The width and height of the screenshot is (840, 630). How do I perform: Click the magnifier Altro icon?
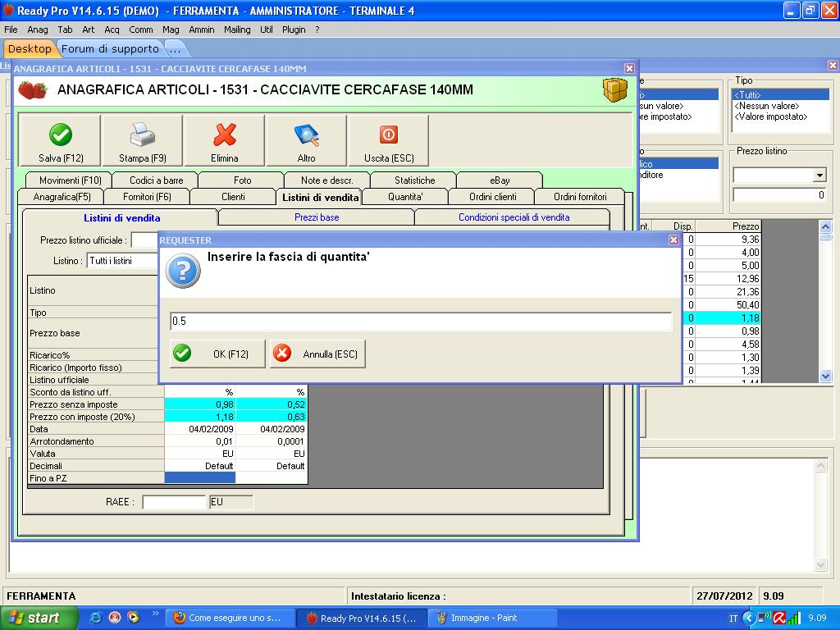[x=306, y=135]
